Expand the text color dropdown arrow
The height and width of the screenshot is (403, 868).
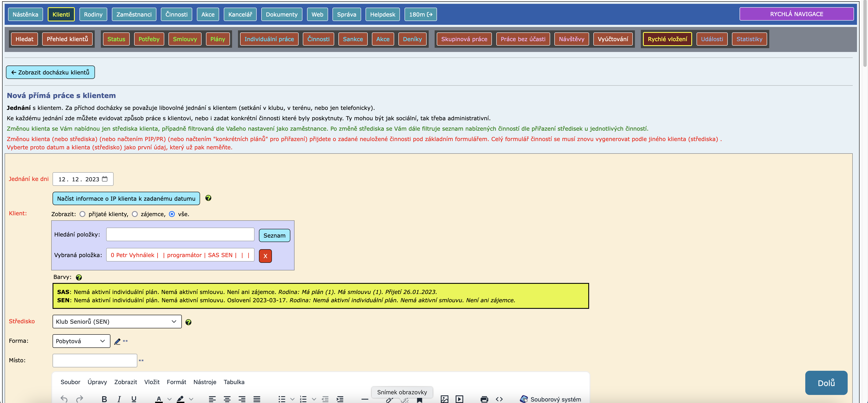pyautogui.click(x=170, y=399)
